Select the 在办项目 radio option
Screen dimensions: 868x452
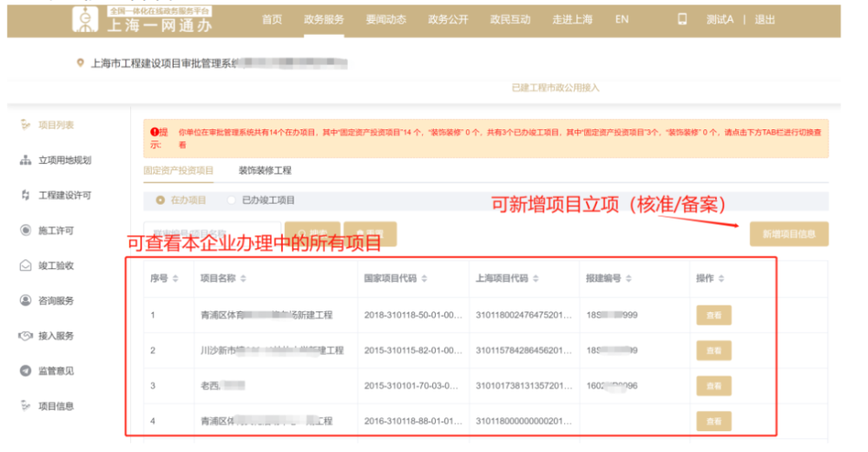(160, 200)
